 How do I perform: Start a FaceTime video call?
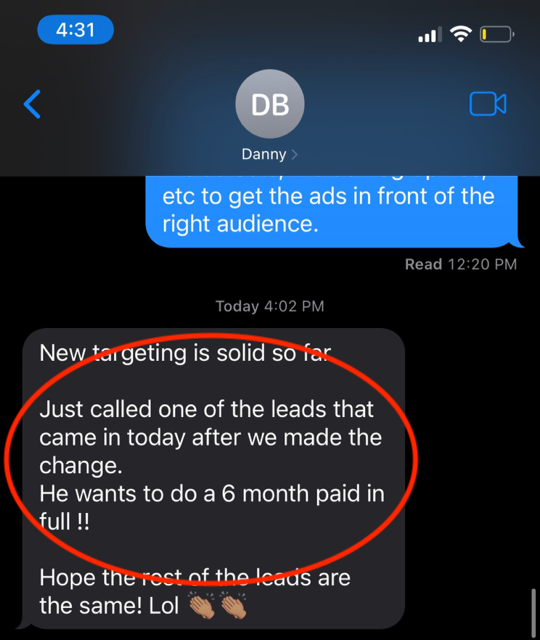coord(488,104)
